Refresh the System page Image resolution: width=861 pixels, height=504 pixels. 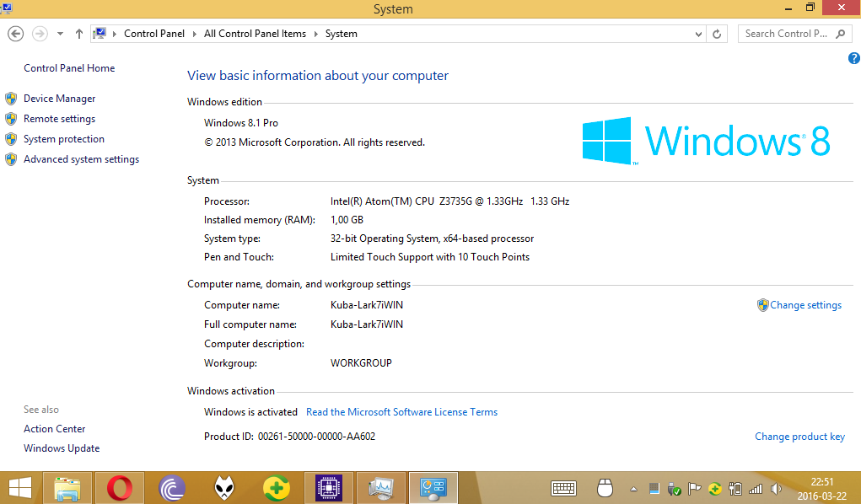tap(717, 34)
